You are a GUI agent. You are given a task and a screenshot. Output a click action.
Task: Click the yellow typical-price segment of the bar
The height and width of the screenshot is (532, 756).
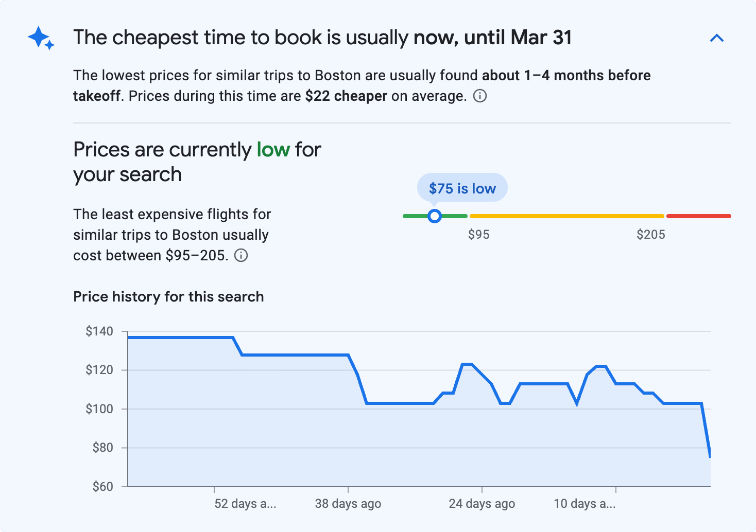566,216
